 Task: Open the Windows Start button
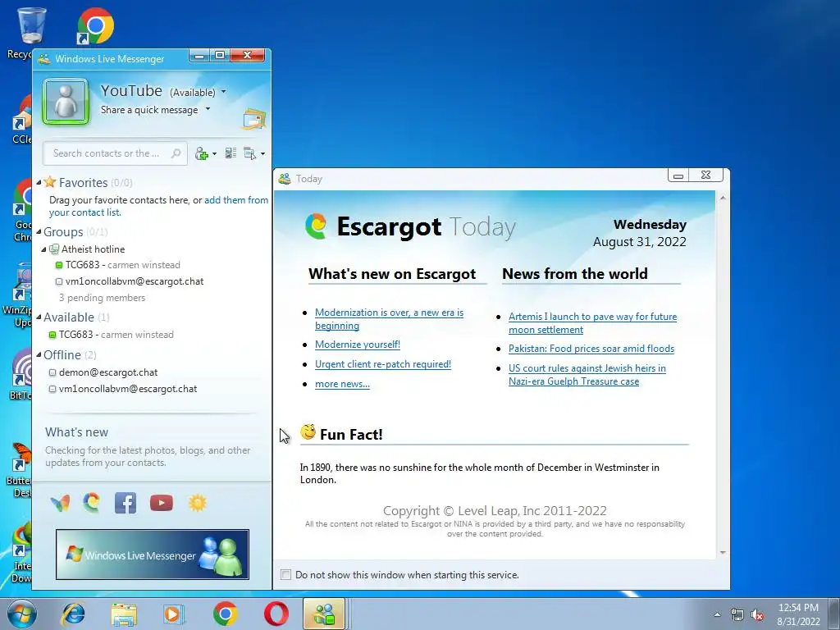(x=21, y=614)
